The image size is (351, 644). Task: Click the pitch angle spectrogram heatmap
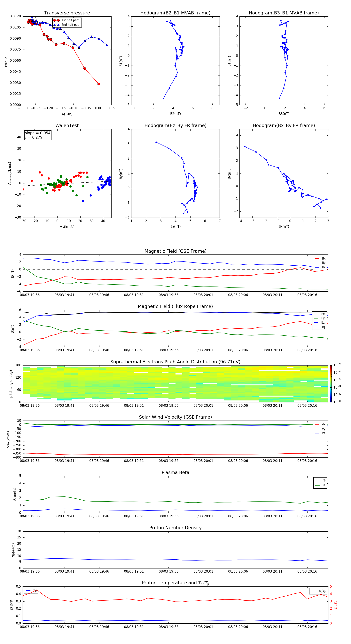click(175, 384)
